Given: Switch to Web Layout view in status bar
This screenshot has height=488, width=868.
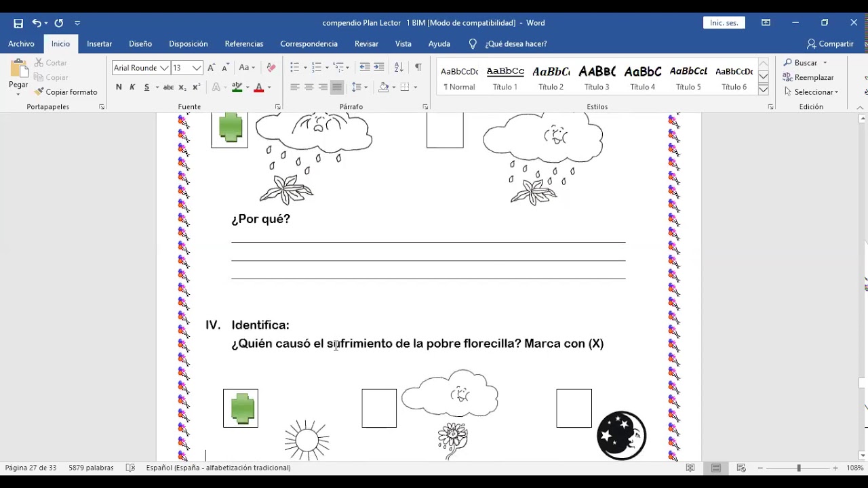Looking at the screenshot, I should pyautogui.click(x=741, y=468).
